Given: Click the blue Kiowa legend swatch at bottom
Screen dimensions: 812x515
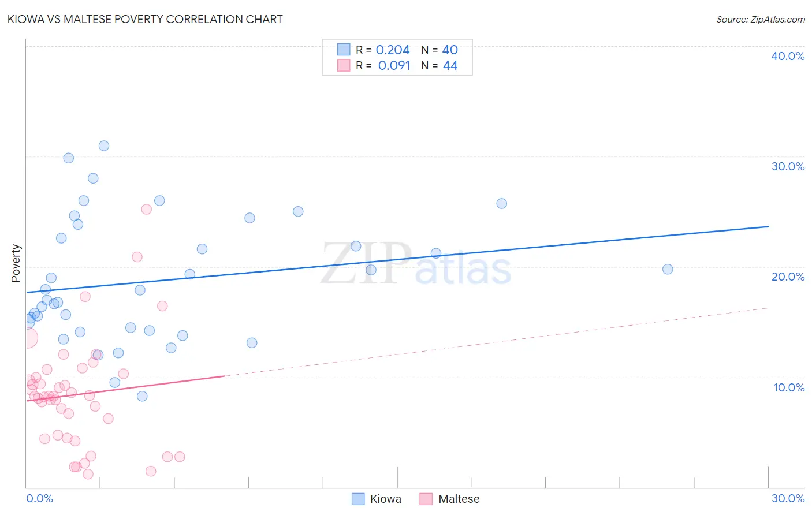Looking at the screenshot, I should [358, 499].
